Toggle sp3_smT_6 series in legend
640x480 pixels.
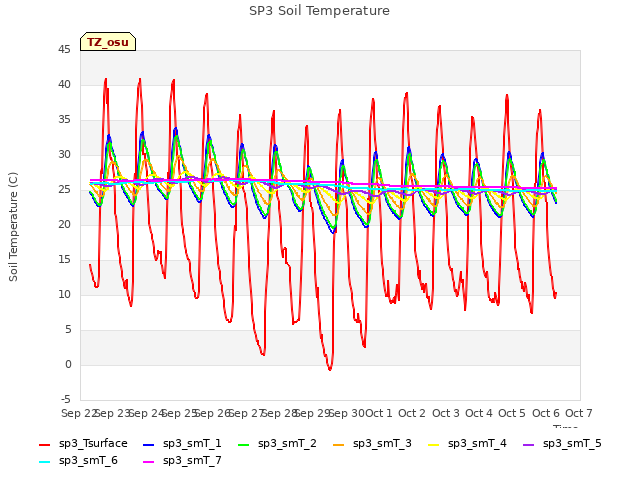pyautogui.click(x=78, y=461)
